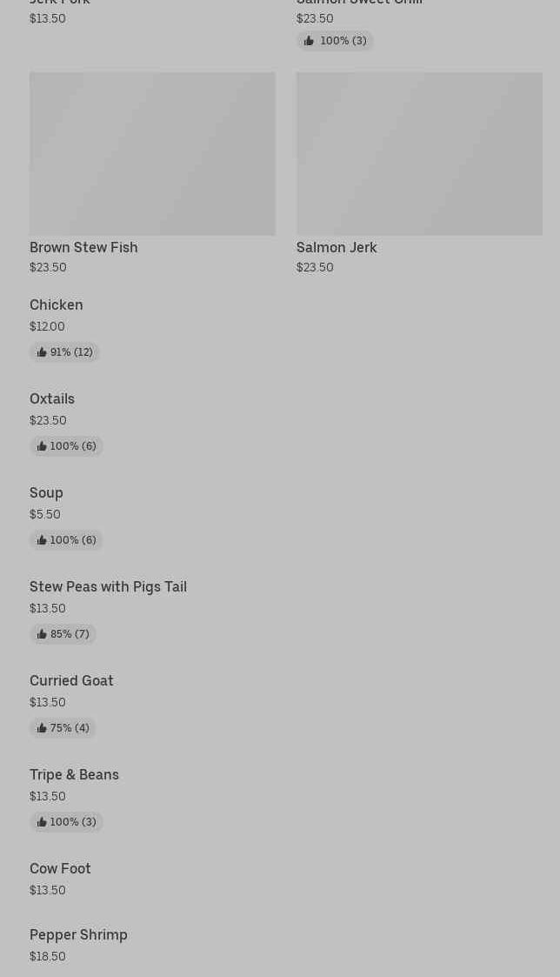
Task: Select the Curried Goat item
Action: coord(71,680)
